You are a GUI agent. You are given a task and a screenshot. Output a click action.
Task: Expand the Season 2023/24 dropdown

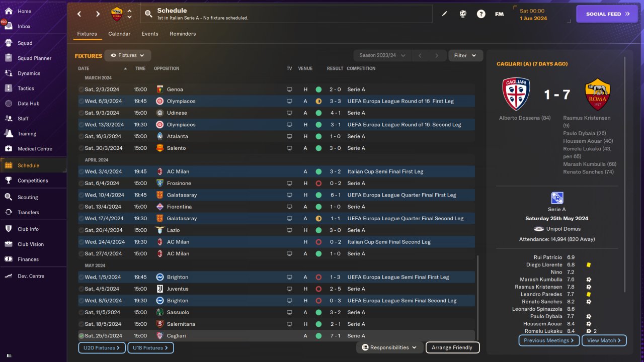tap(382, 56)
